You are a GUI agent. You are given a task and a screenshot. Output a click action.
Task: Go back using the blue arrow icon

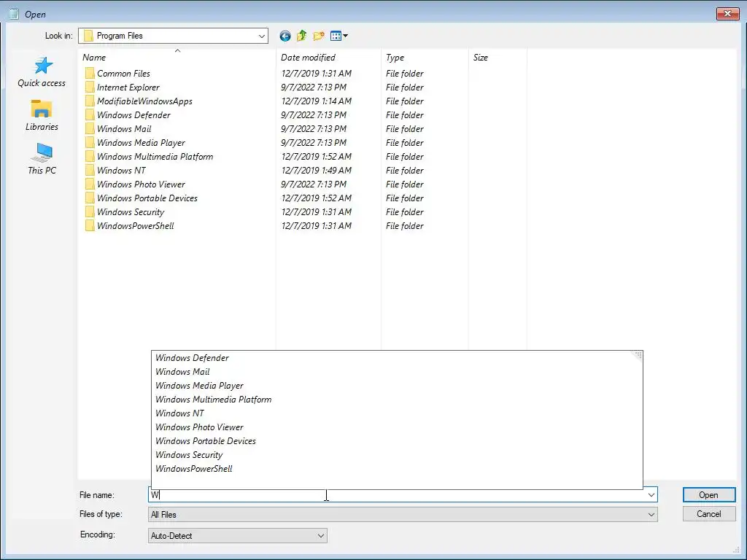(285, 36)
